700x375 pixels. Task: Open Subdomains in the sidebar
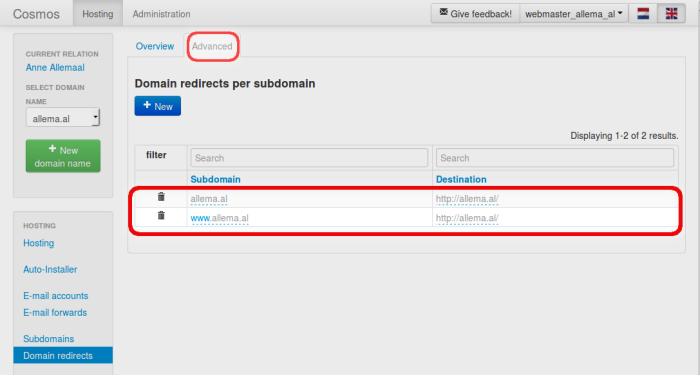point(49,338)
